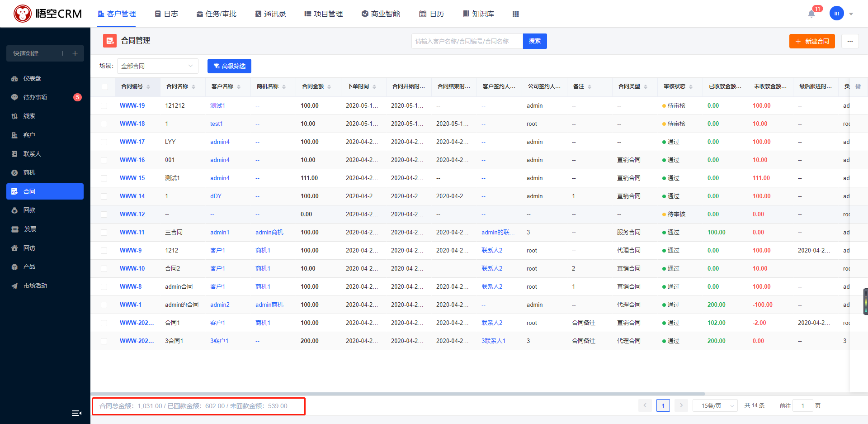This screenshot has width=868, height=424.
Task: Switch to 知识库 top tab
Action: click(478, 14)
